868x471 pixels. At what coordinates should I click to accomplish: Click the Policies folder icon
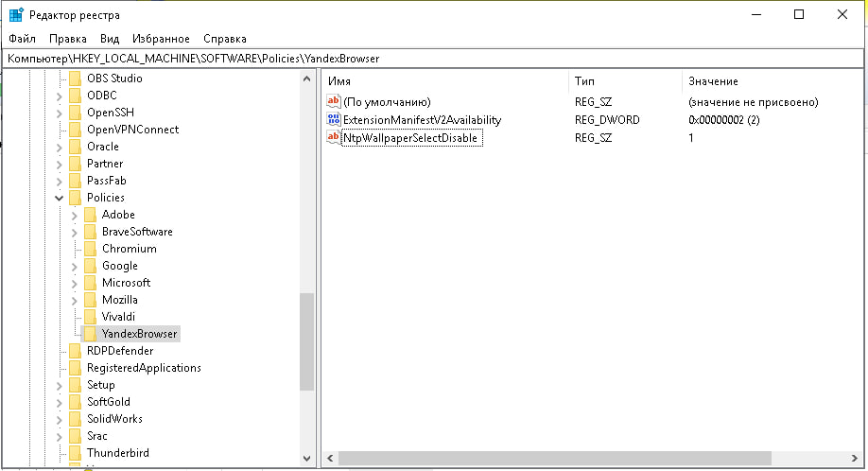pyautogui.click(x=76, y=198)
